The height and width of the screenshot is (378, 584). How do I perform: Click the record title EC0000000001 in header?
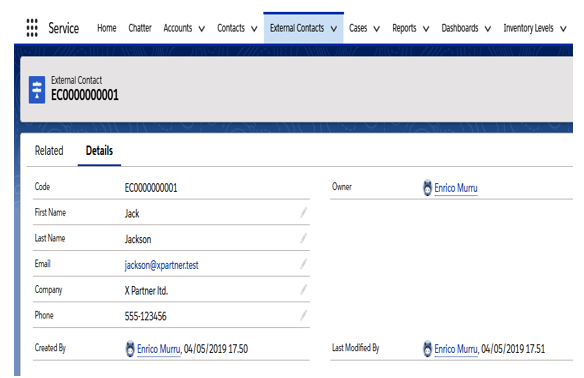pos(85,95)
